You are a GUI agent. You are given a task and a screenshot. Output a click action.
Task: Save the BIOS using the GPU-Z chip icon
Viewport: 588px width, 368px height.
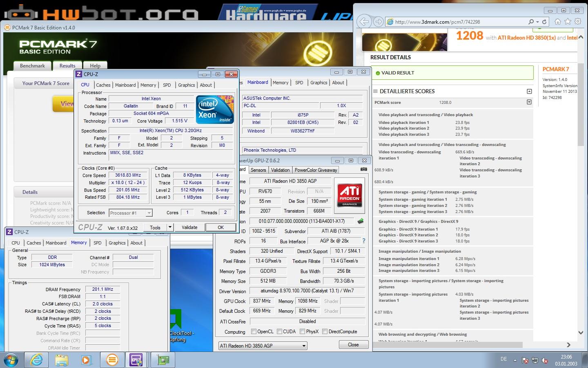361,221
